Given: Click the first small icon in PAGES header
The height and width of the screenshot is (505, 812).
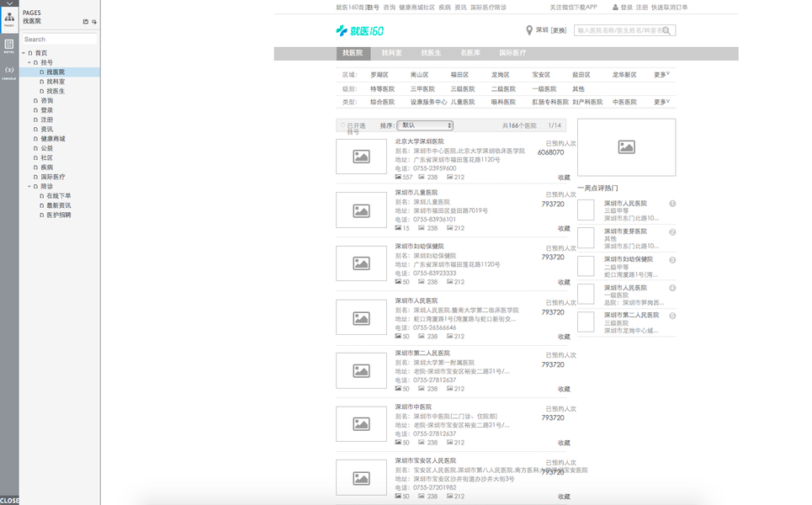Looking at the screenshot, I should pyautogui.click(x=86, y=22).
